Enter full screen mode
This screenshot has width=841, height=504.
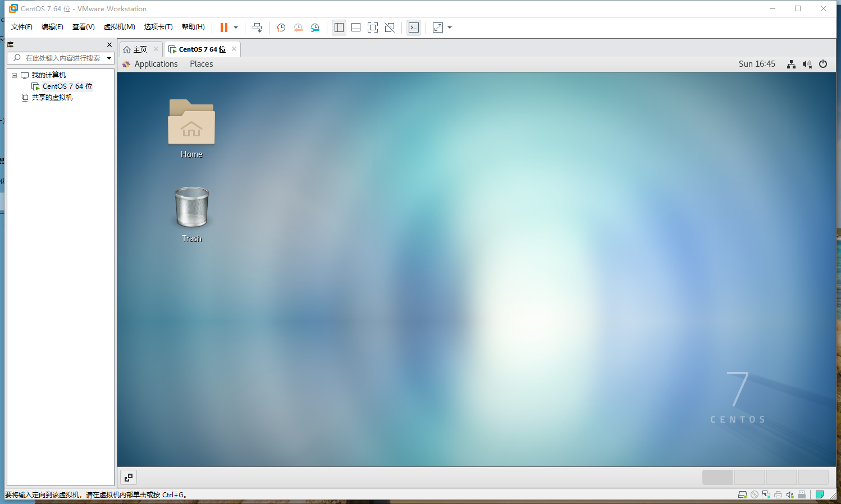pos(373,28)
